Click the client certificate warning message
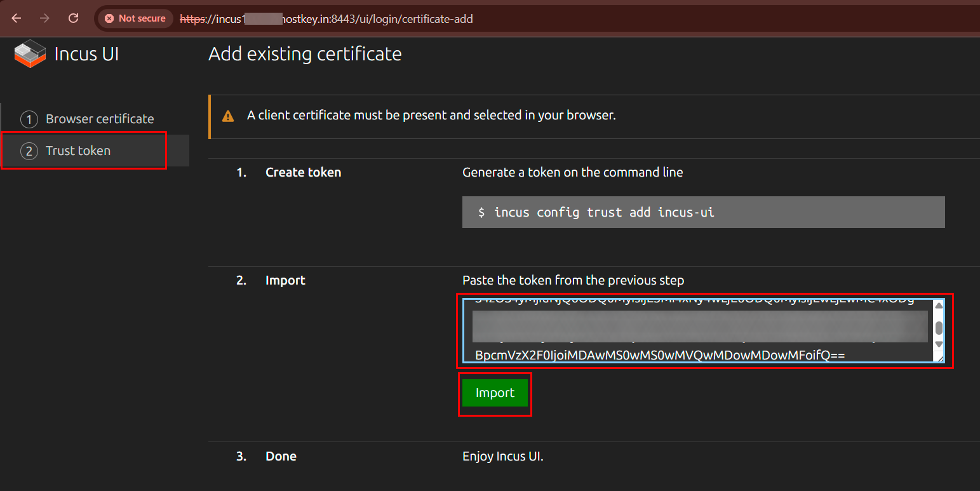 (431, 116)
